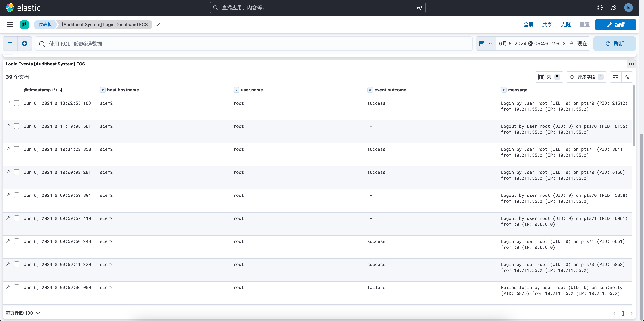This screenshot has width=644, height=321.
Task: Check the 10:34:23.858 event row
Action: point(17,149)
